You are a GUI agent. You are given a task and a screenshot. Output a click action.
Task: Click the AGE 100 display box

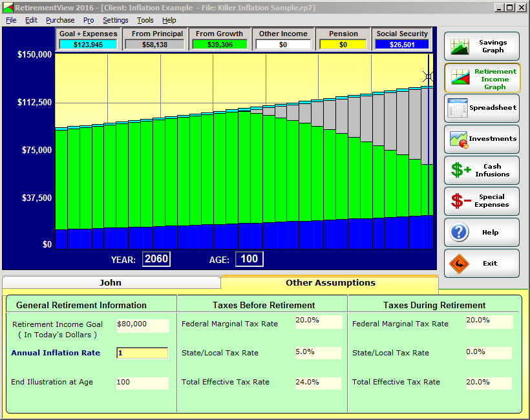click(x=249, y=259)
